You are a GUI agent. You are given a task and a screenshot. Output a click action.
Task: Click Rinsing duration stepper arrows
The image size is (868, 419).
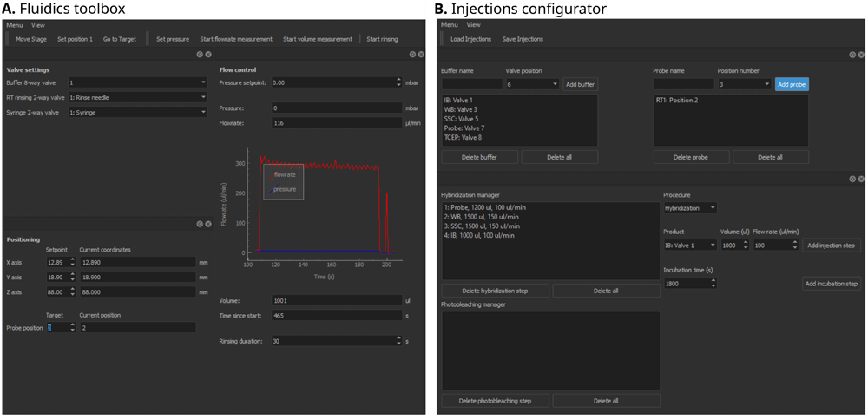point(399,341)
